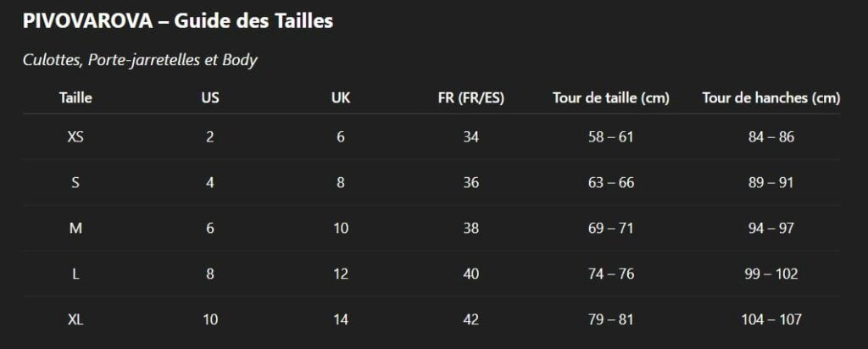This screenshot has width=868, height=349.
Task: Click the US column header
Action: pyautogui.click(x=210, y=97)
